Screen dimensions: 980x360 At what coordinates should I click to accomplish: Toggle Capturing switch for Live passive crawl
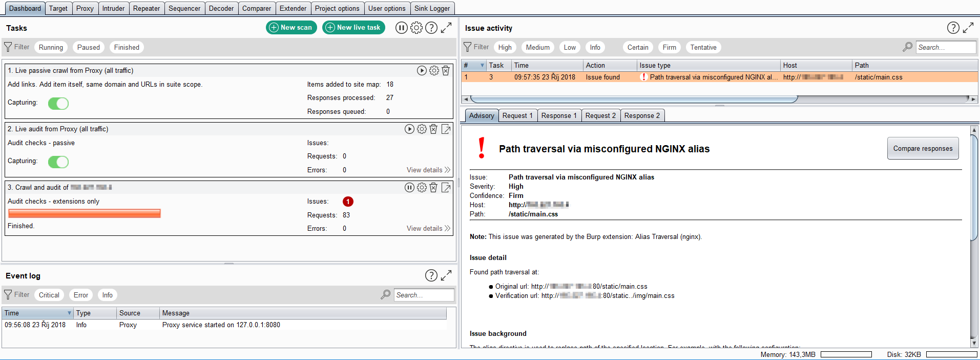(58, 104)
